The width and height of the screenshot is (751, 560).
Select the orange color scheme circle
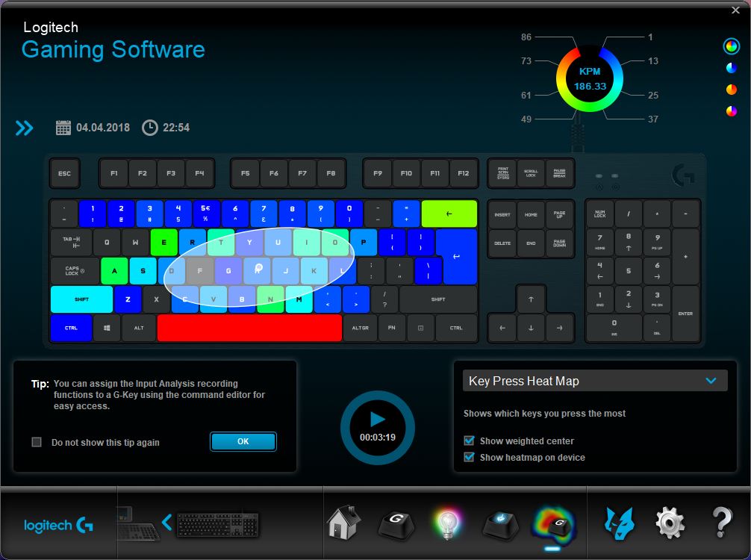pos(732,90)
